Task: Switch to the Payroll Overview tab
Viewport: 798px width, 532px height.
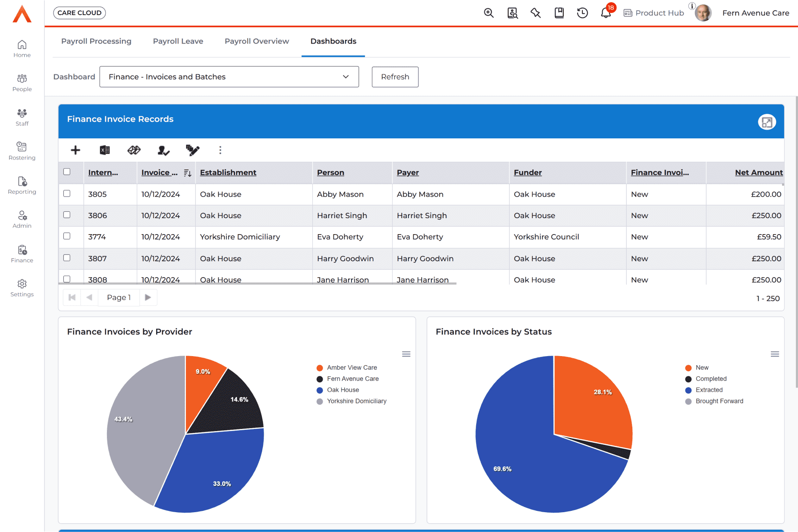Action: pos(257,41)
